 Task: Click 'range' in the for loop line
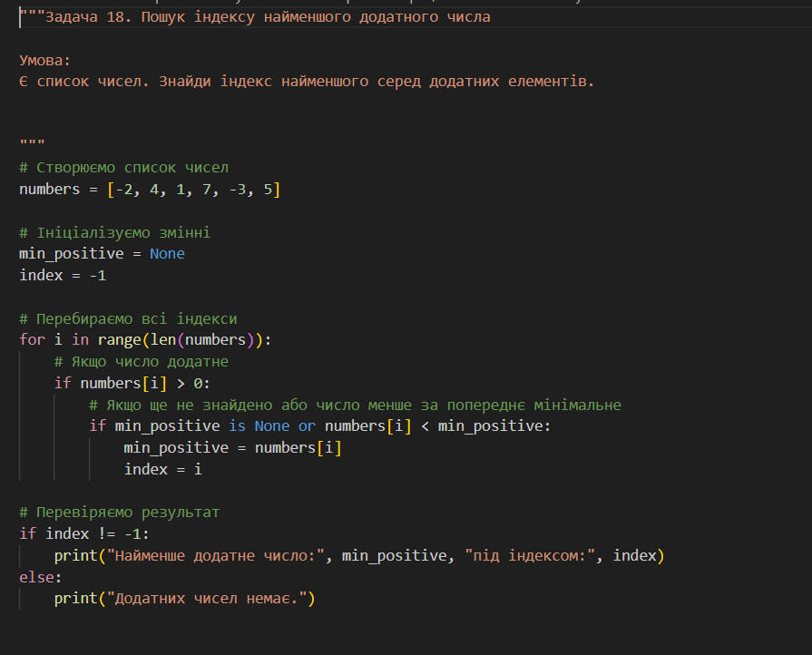click(119, 340)
